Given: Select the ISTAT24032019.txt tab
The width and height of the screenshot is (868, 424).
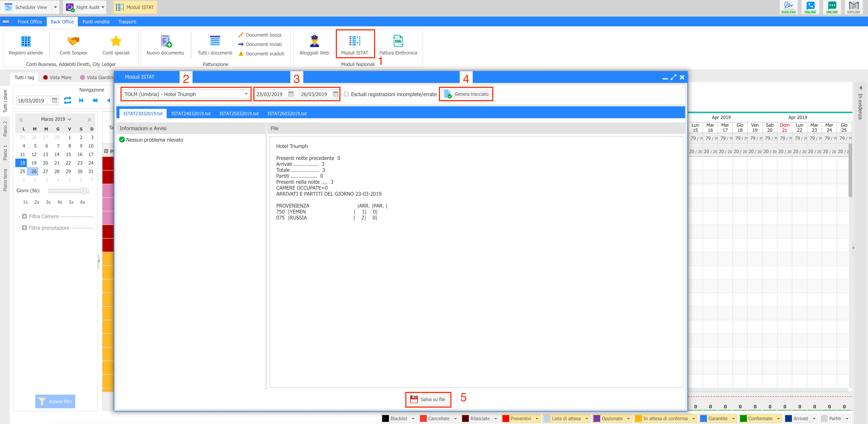Looking at the screenshot, I should [x=191, y=114].
